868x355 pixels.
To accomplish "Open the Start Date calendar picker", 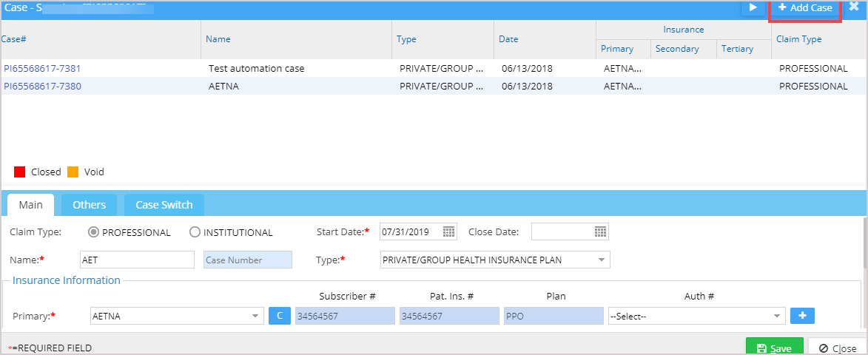I will (x=448, y=232).
